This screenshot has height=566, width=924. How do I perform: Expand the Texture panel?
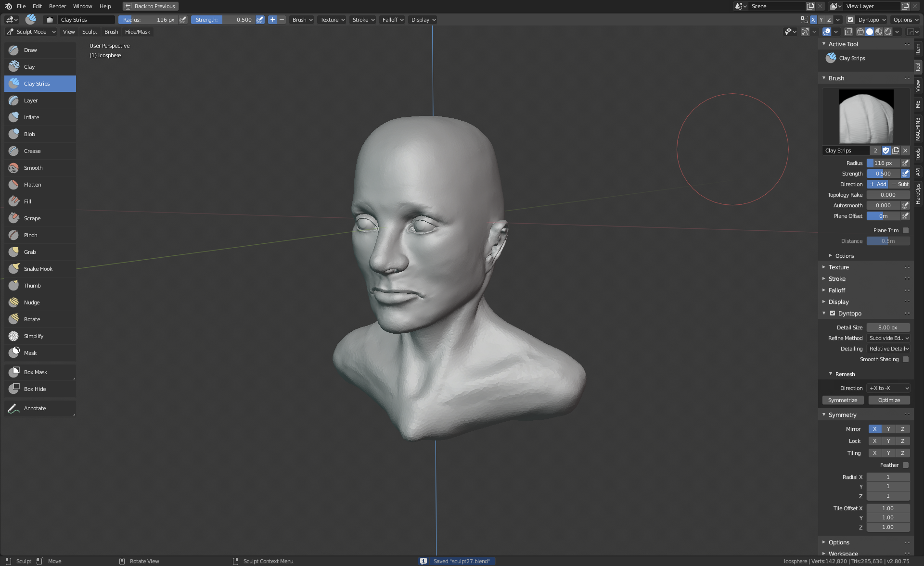tap(838, 267)
